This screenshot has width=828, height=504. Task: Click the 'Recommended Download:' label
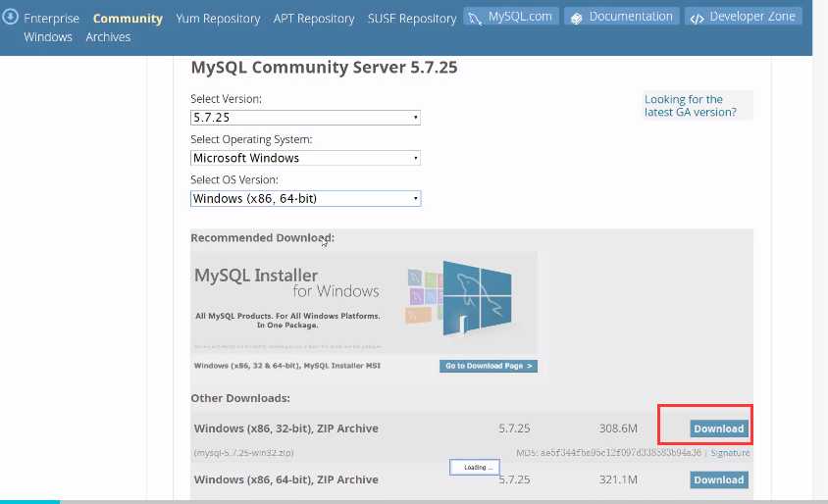click(x=263, y=237)
